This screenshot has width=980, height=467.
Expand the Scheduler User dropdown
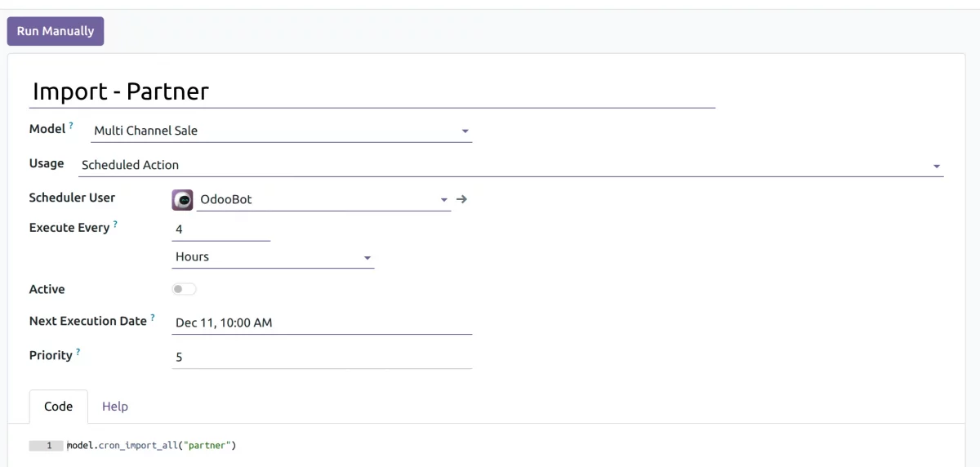(x=443, y=199)
